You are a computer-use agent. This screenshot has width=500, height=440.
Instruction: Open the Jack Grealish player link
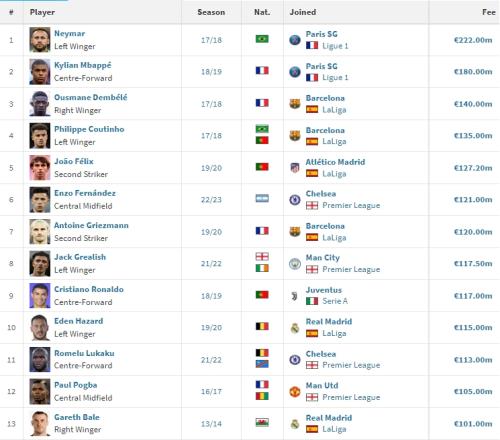pos(80,257)
